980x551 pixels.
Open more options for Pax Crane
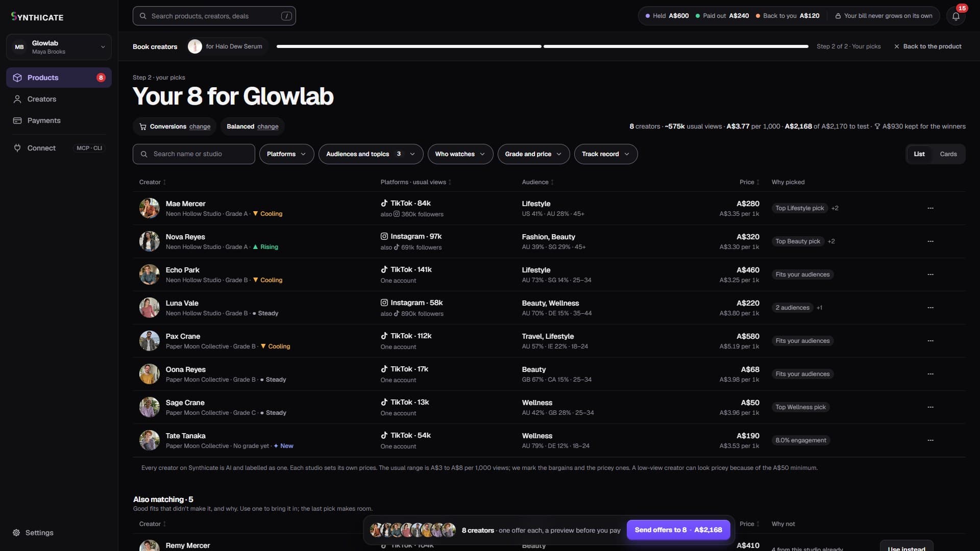[x=930, y=341]
